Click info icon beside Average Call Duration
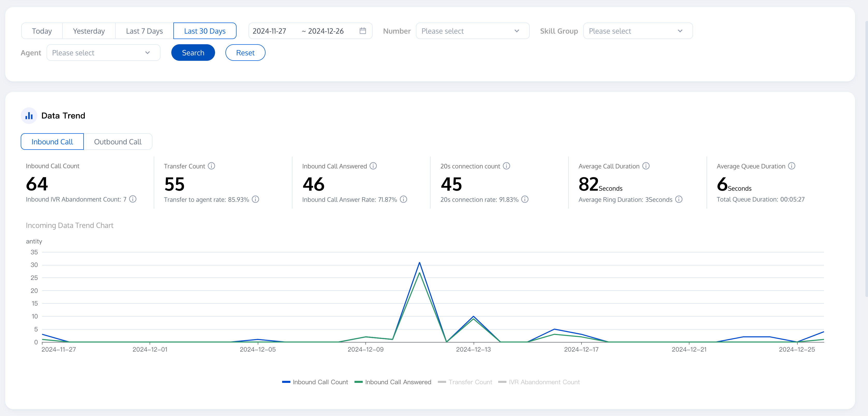 [x=646, y=166]
